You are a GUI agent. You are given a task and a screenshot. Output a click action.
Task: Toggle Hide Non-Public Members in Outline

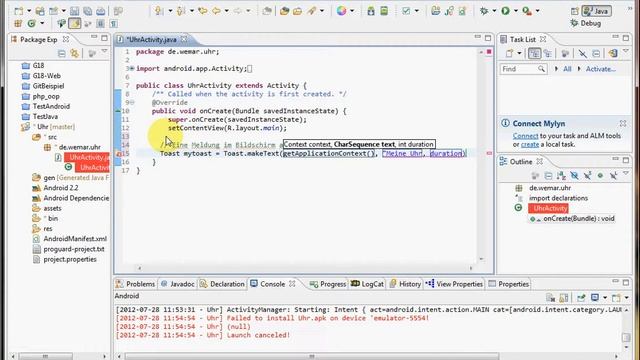pyautogui.click(x=600, y=176)
